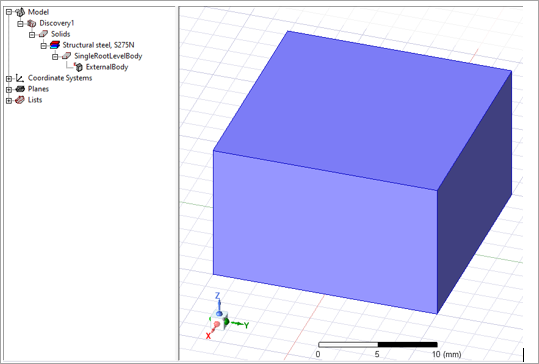
Task: Select the dark right face of box
Action: 474,192
